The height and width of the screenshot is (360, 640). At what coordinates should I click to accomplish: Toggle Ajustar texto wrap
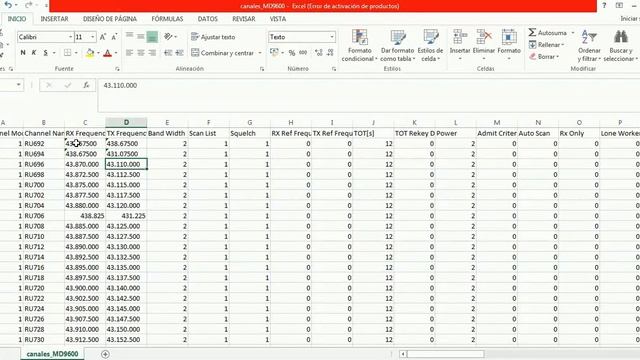coord(213,37)
